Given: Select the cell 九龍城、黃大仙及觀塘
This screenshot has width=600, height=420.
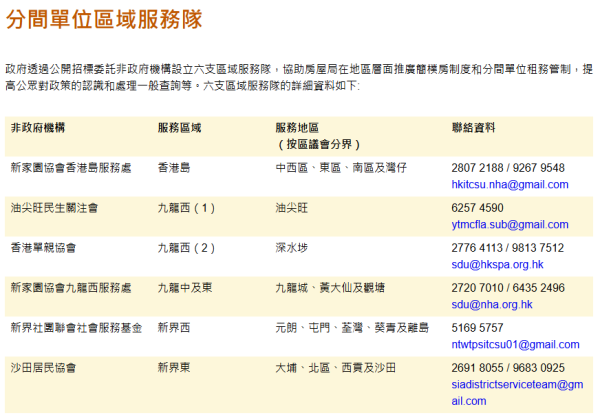Looking at the screenshot, I should (x=330, y=288).
